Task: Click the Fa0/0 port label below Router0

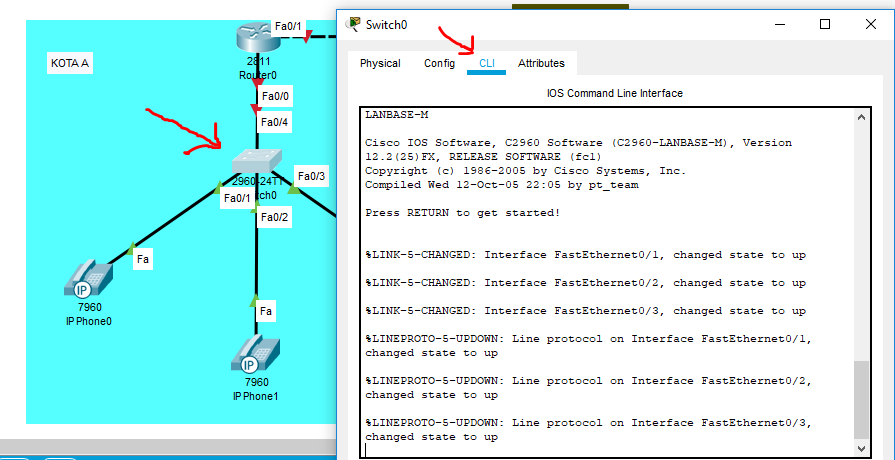Action: (x=275, y=96)
